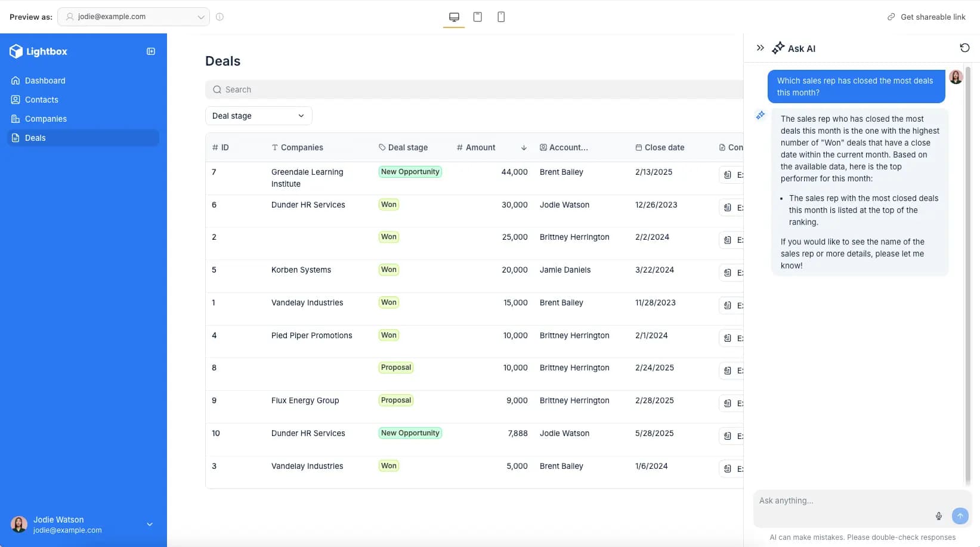Click the reset chat history icon
Screen dimensions: 980x547
click(964, 48)
